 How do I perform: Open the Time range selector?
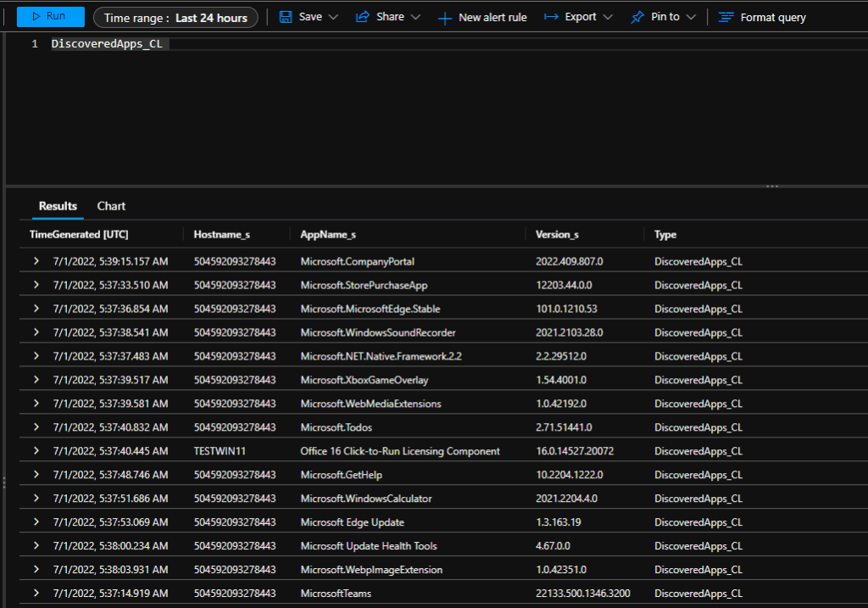[x=175, y=18]
